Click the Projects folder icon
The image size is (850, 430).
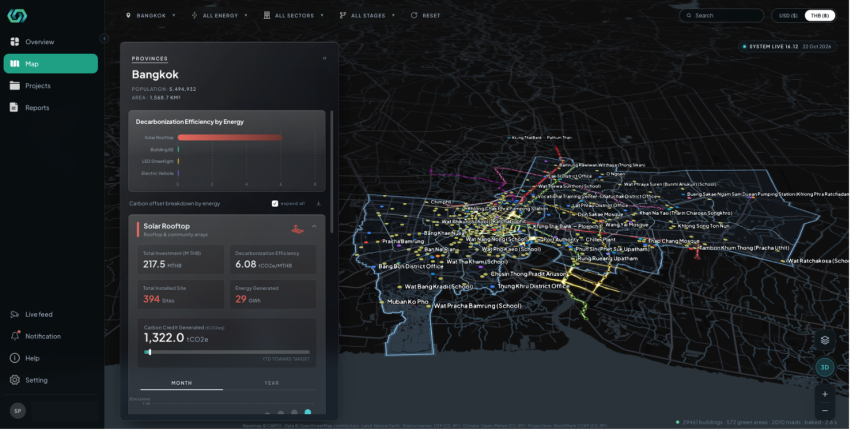point(15,86)
